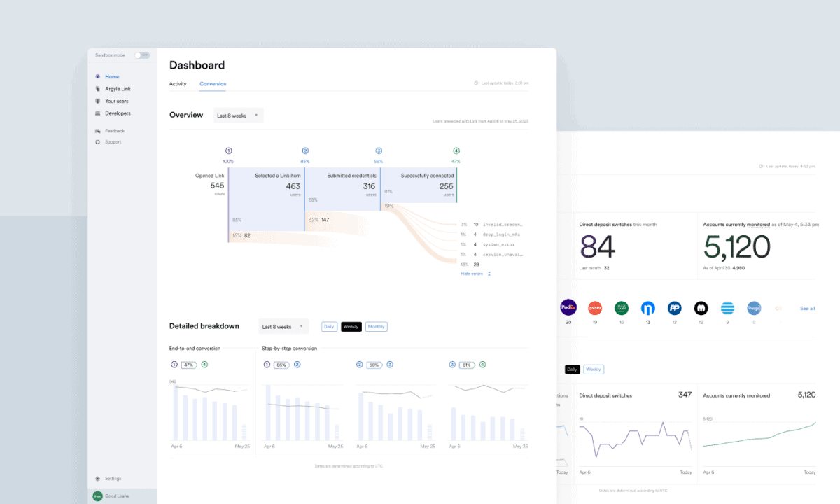The width and height of the screenshot is (840, 504).
Task: Select the Conversion tab
Action: pos(213,83)
